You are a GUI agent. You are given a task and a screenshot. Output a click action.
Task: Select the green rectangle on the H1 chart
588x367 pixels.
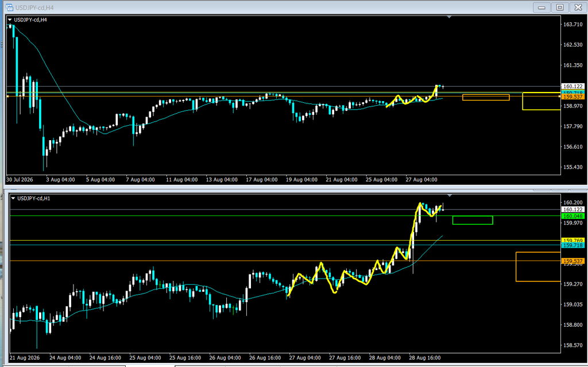pos(473,220)
